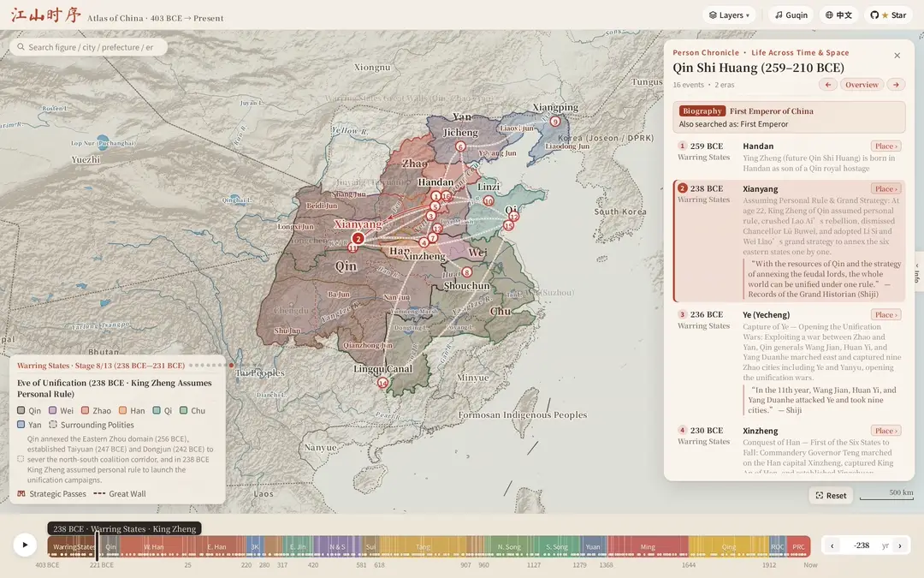Jump to E. Jin era on timeline
The image size is (924, 578).
pyautogui.click(x=298, y=546)
